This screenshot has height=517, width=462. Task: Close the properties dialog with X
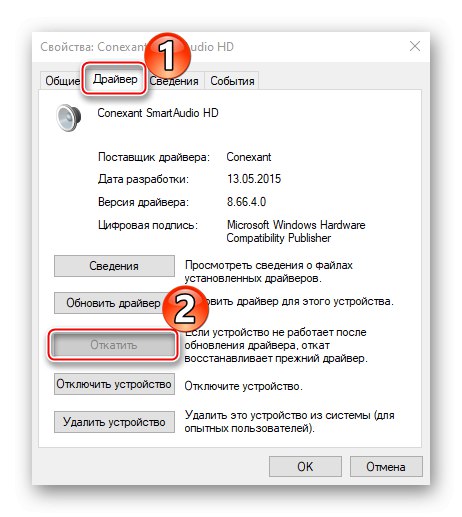(415, 46)
